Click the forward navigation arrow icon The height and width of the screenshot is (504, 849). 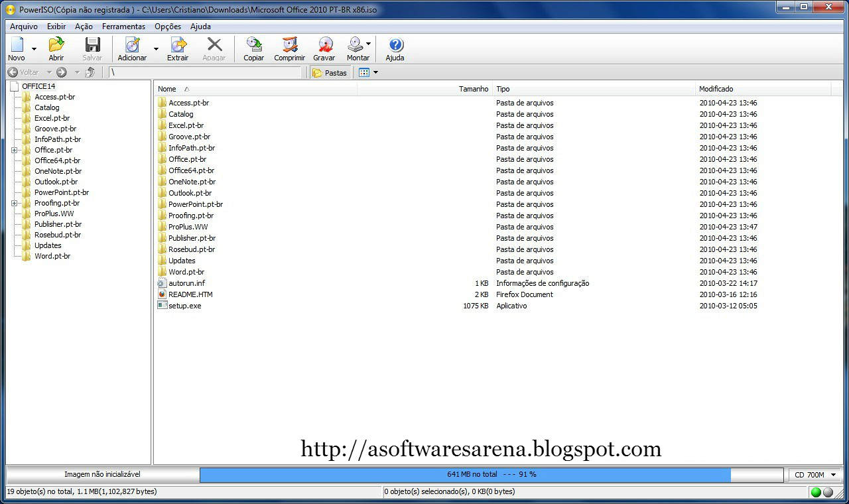62,72
